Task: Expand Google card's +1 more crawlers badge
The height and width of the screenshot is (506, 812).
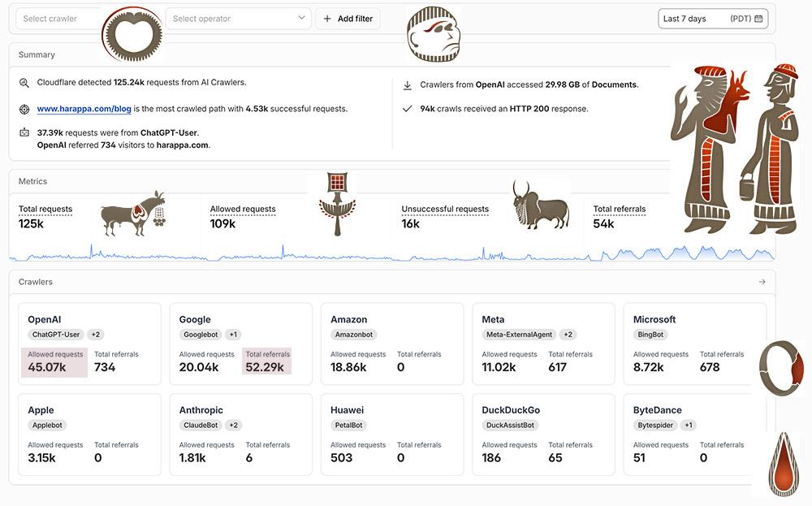Action: point(234,335)
